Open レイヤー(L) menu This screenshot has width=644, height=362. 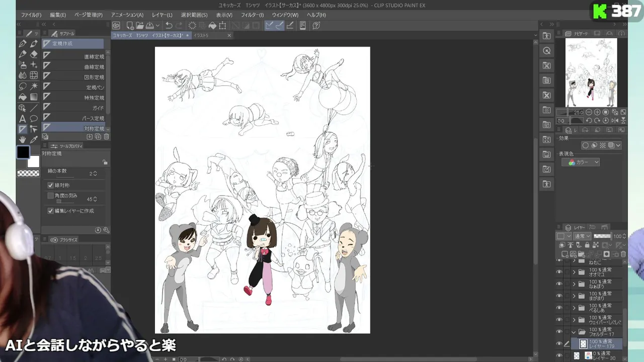(x=162, y=15)
